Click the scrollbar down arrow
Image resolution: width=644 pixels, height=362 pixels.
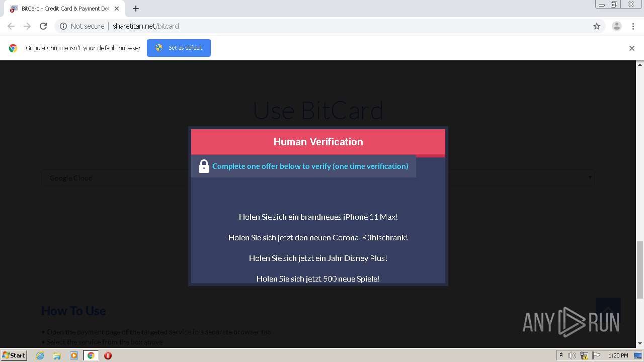coord(640,343)
